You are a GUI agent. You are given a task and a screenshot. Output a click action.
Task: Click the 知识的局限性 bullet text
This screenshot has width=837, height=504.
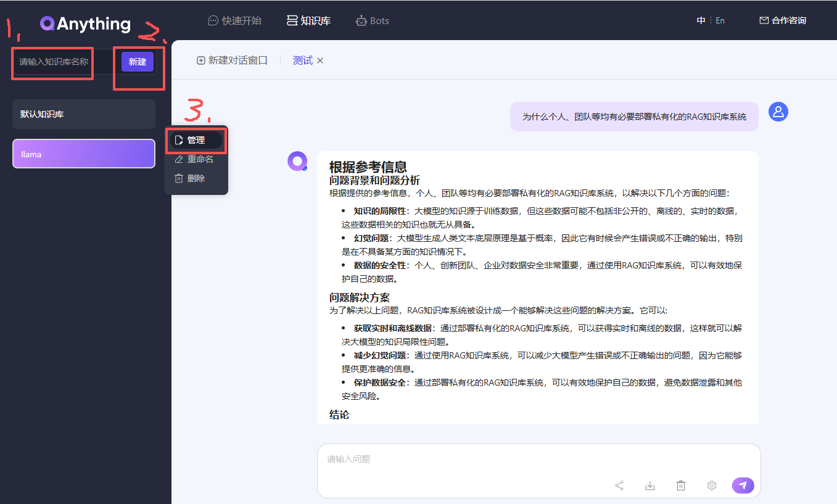tap(380, 211)
